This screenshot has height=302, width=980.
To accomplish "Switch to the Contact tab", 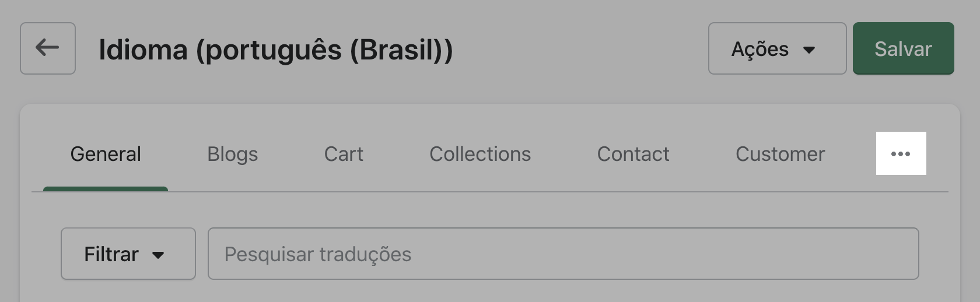I will (x=633, y=154).
